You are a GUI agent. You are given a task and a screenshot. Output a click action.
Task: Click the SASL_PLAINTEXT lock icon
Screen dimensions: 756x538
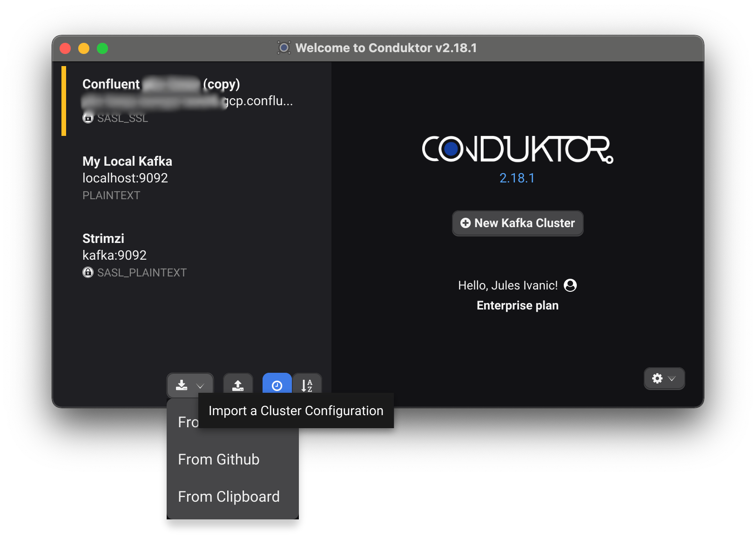pyautogui.click(x=88, y=272)
